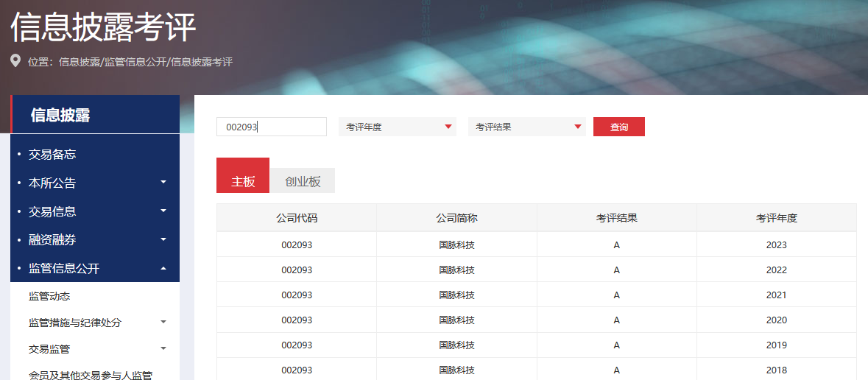
Task: Focus the company code input field
Action: click(x=271, y=127)
